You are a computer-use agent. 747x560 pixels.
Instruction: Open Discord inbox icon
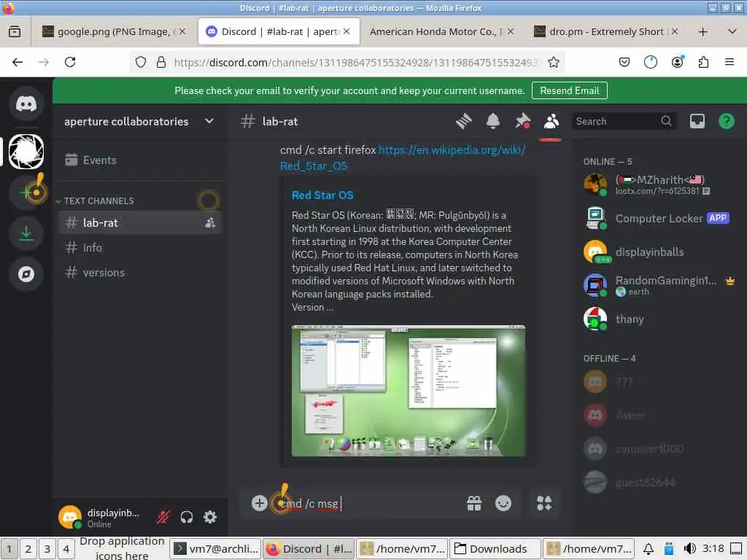[697, 122]
